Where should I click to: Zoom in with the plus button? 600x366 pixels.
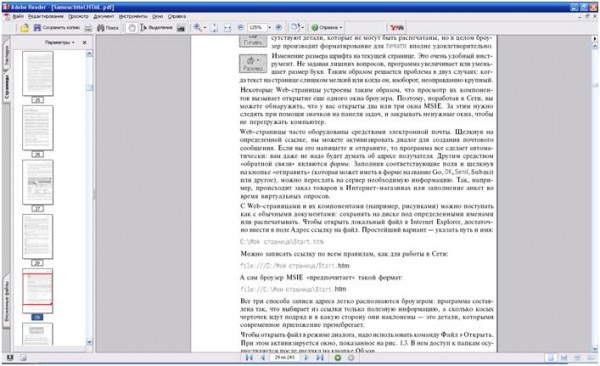(279, 28)
